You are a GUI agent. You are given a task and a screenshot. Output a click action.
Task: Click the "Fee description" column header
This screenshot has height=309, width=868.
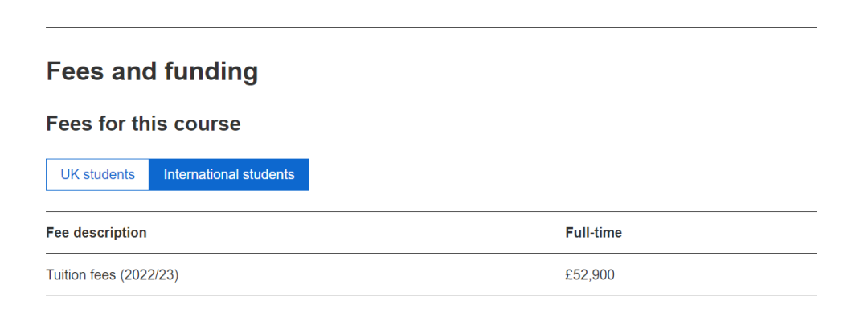pos(96,233)
